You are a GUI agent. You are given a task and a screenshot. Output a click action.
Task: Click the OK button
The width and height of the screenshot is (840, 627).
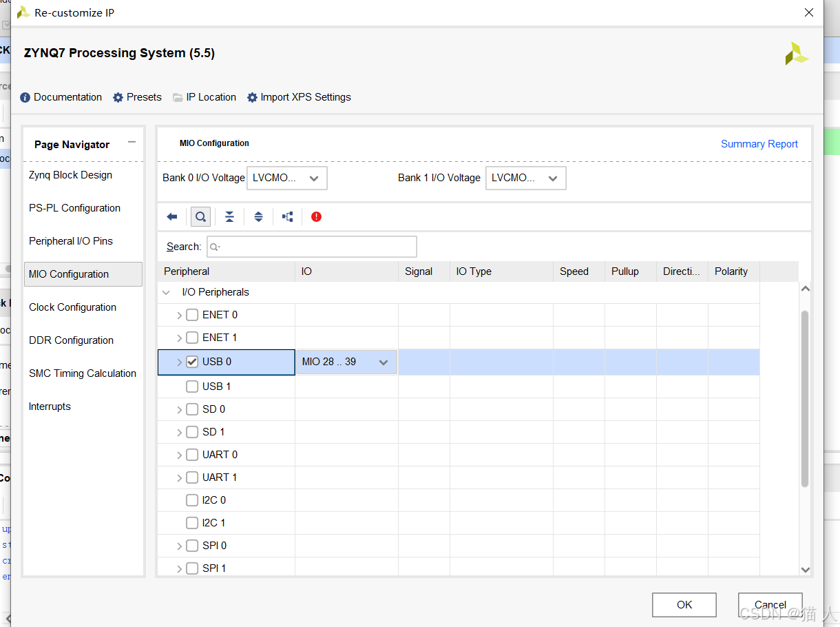pyautogui.click(x=684, y=605)
